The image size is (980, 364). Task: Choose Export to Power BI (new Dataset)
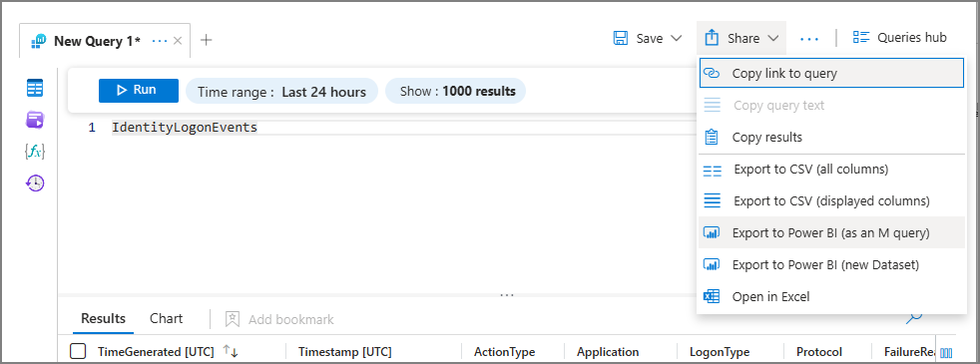[831, 264]
